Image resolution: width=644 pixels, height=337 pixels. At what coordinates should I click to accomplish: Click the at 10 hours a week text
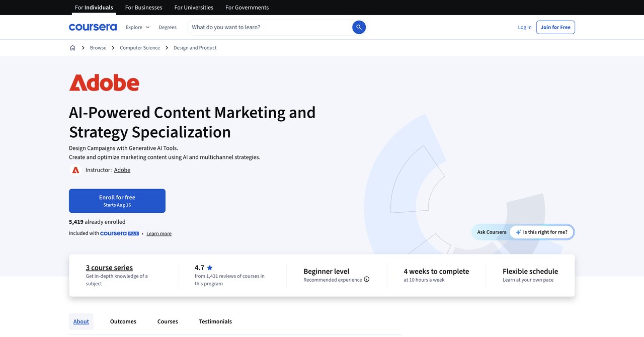pos(424,280)
